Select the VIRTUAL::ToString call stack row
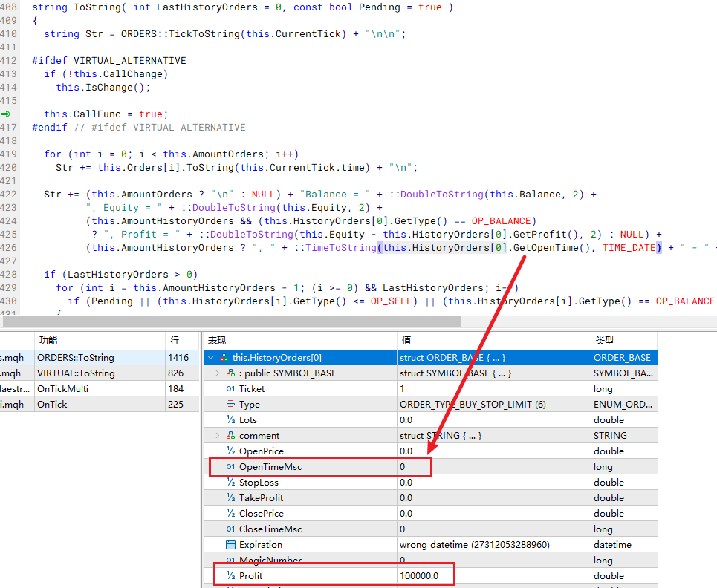The image size is (717, 588). [x=100, y=373]
